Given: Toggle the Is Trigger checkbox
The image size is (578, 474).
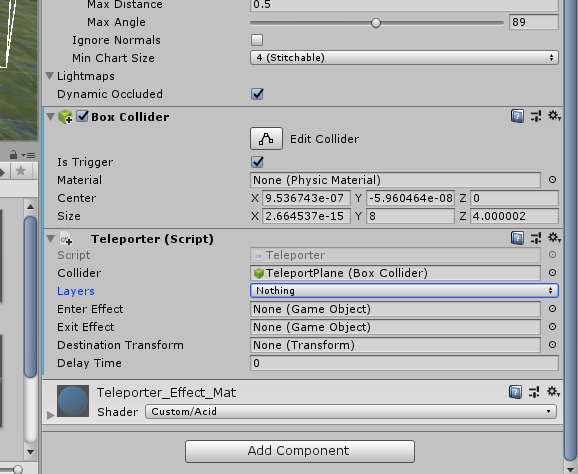Looking at the screenshot, I should (x=257, y=162).
